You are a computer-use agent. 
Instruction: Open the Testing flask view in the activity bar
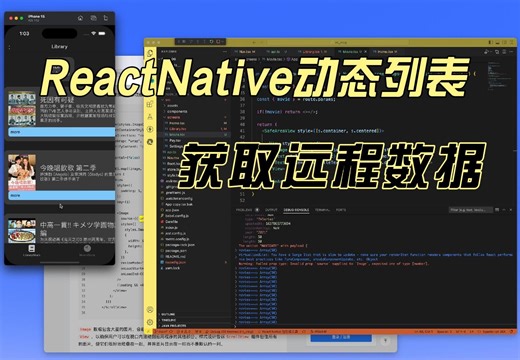click(x=150, y=117)
